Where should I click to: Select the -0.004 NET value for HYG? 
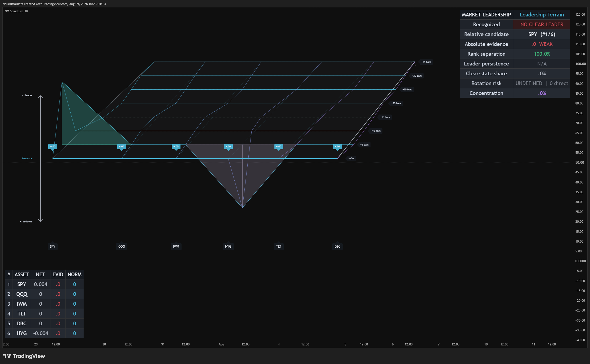(x=41, y=333)
